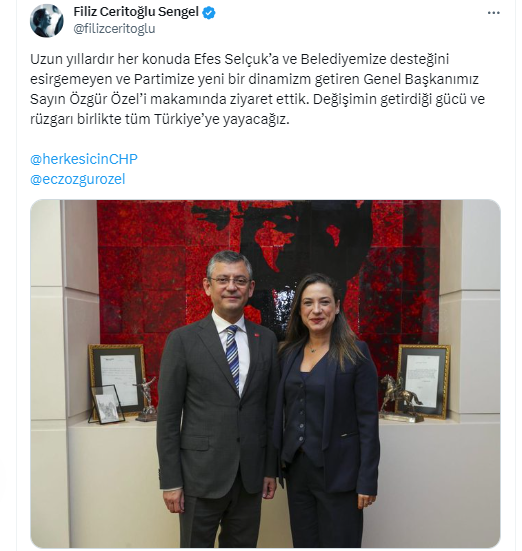Viewport: 522px width, 551px height.
Task: Click the display name Filiz Ceritoğlu Sengel
Action: [x=136, y=12]
